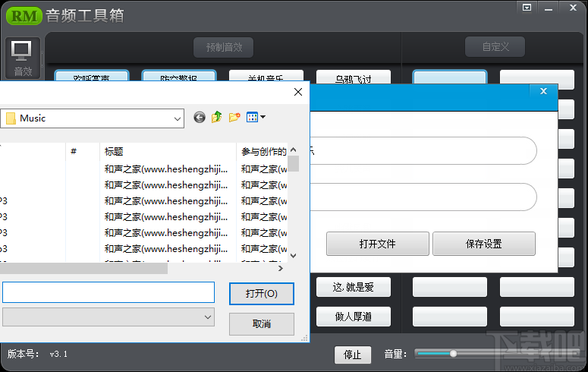The image size is (588, 372).
Task: Sort by 标题 column header
Action: click(168, 152)
